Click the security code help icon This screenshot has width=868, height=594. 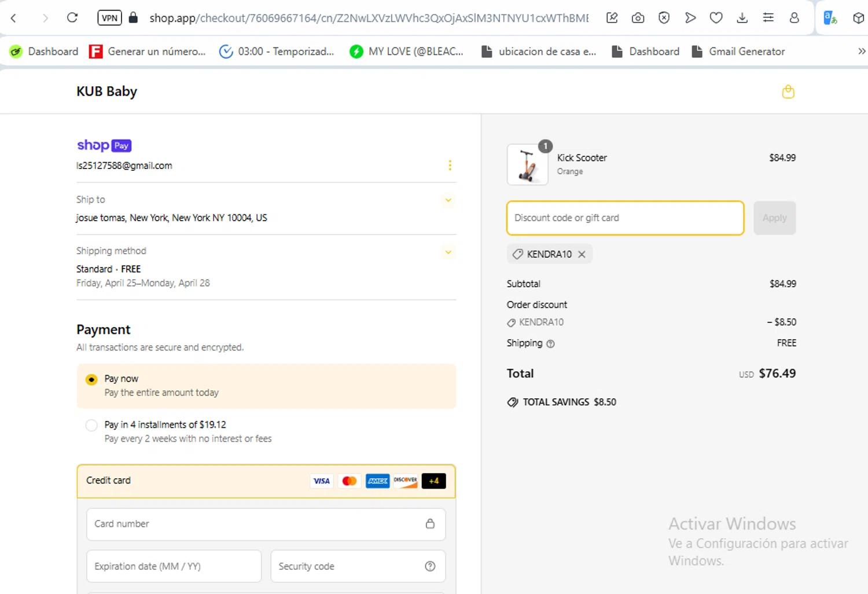pyautogui.click(x=430, y=566)
